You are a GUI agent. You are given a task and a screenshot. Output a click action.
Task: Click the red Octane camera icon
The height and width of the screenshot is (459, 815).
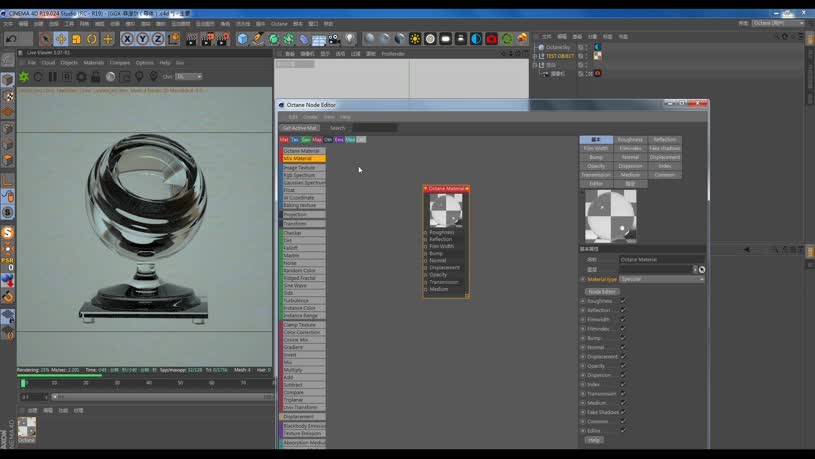point(492,39)
